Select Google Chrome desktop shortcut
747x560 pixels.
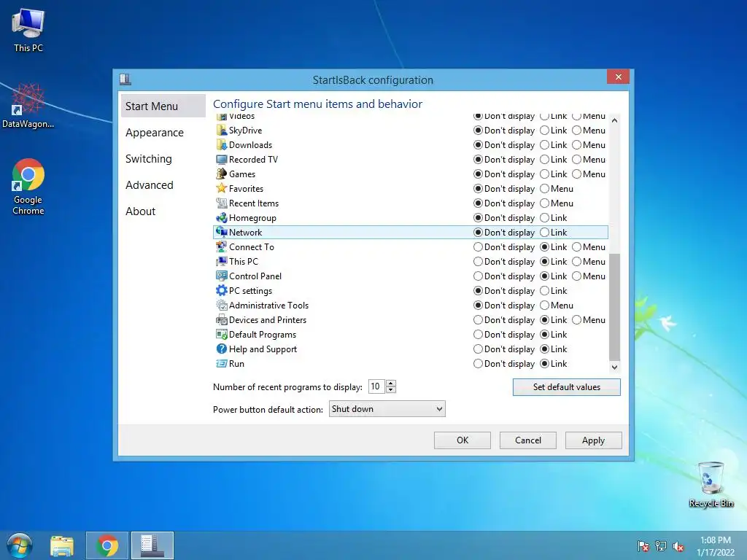pos(28,187)
